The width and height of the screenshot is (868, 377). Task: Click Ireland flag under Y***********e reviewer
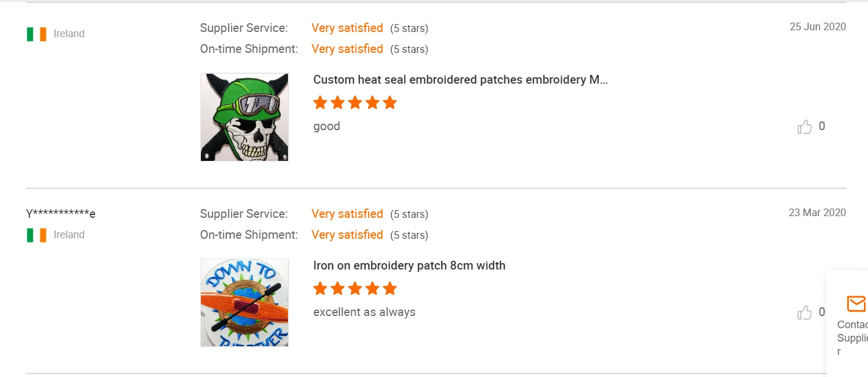[37, 235]
